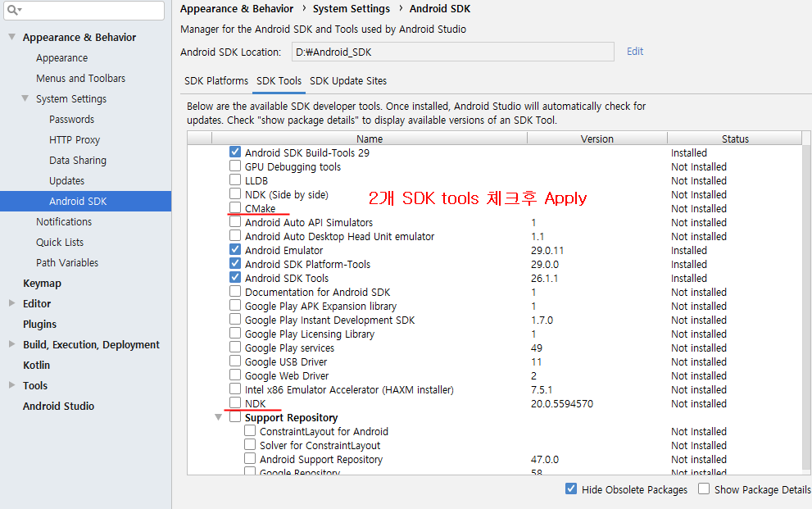Click System Settings in the breadcrumb
Viewport: 812px width, 509px height.
click(x=352, y=9)
